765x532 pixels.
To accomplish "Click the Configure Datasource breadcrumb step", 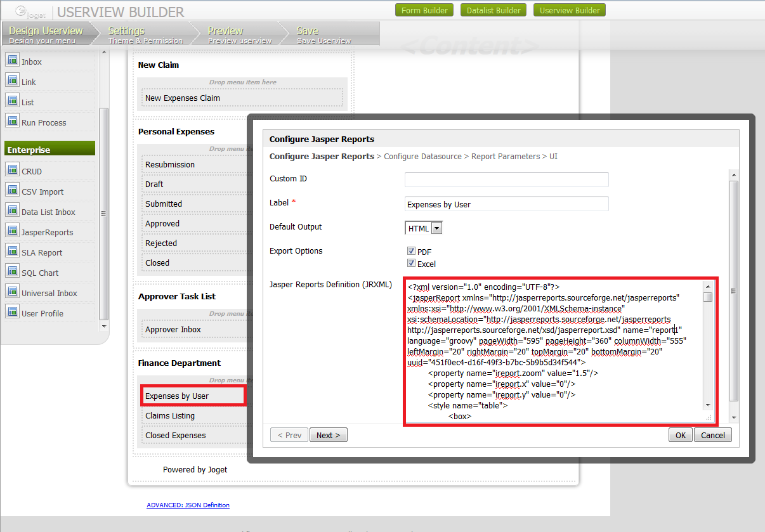I will point(423,156).
